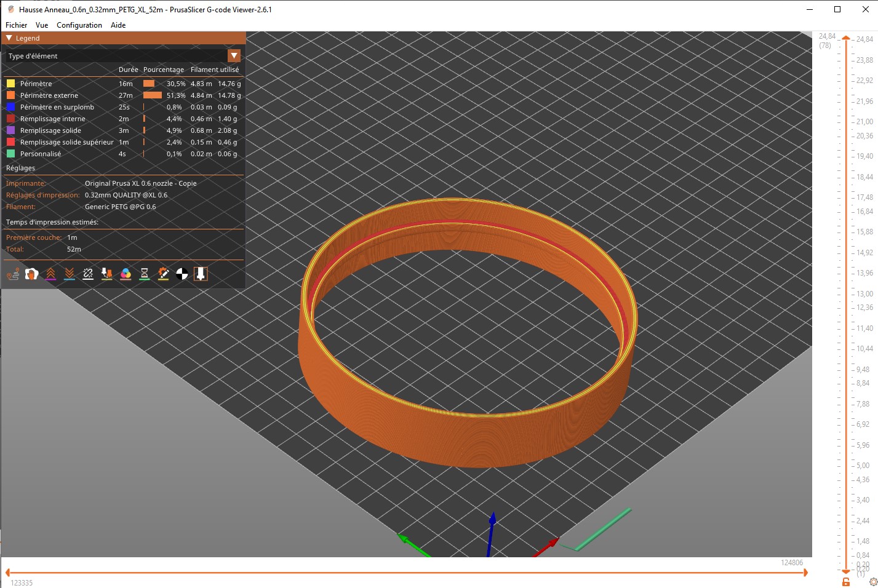Screen dimensions: 878x588
Task: Toggle the Custom G-code gear icon
Action: [x=163, y=274]
